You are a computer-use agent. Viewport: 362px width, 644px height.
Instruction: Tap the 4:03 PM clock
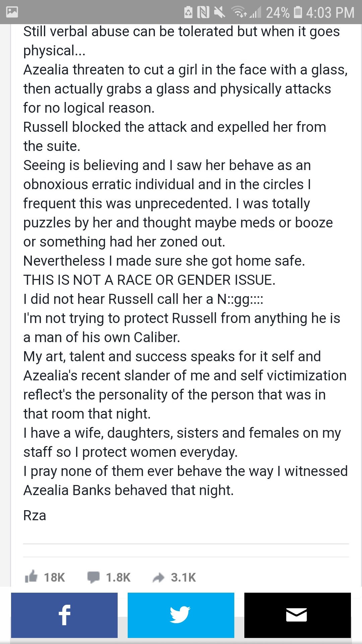pos(330,12)
